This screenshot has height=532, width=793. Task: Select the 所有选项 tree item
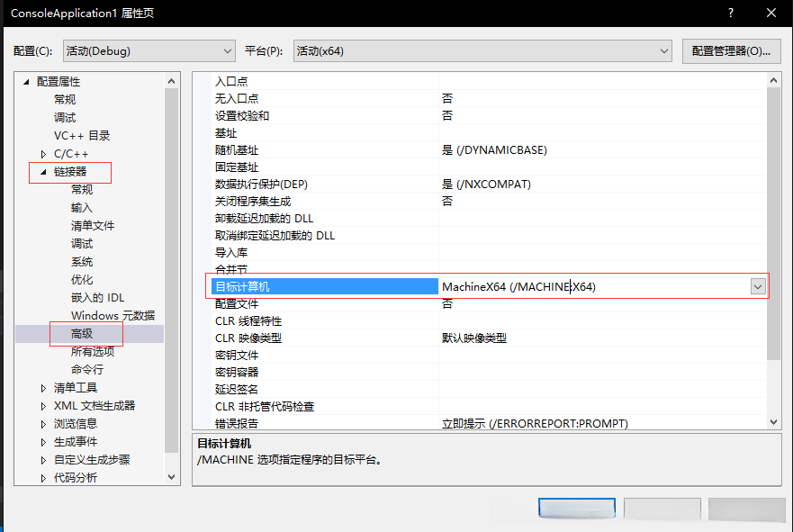93,351
